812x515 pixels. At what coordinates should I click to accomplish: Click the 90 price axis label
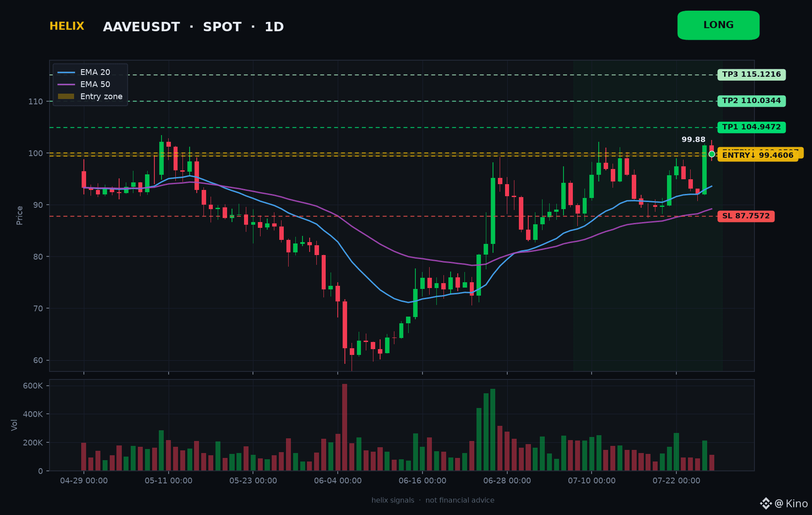pos(38,205)
